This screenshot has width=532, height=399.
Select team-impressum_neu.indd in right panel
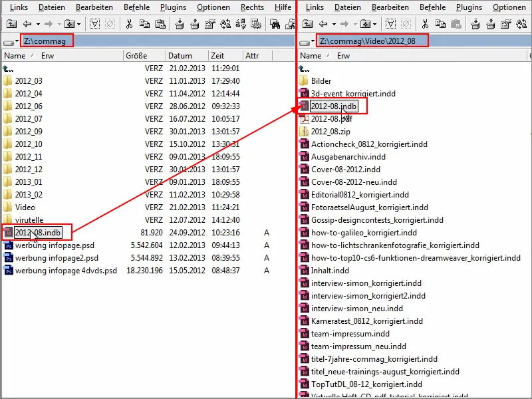point(358,346)
